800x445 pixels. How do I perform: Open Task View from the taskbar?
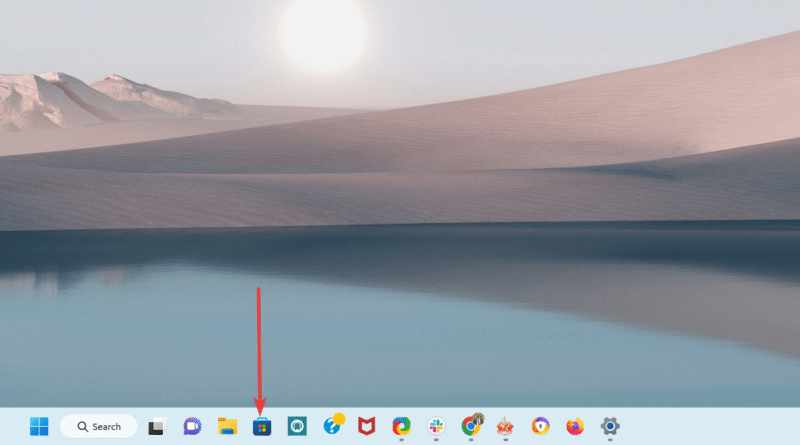(156, 426)
